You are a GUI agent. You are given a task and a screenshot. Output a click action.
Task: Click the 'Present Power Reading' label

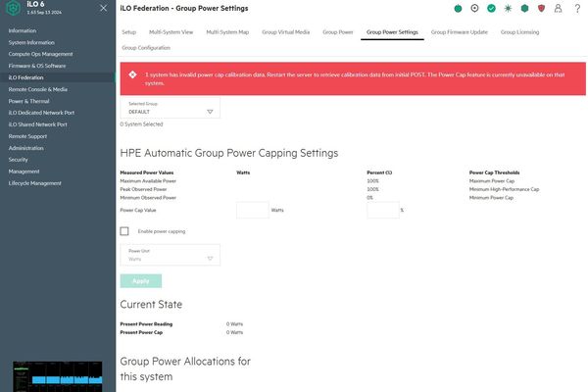tap(146, 323)
